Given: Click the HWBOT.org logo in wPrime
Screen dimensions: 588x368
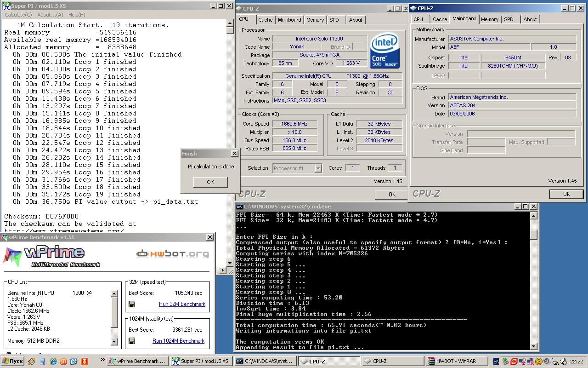Looking at the screenshot, I should (172, 253).
